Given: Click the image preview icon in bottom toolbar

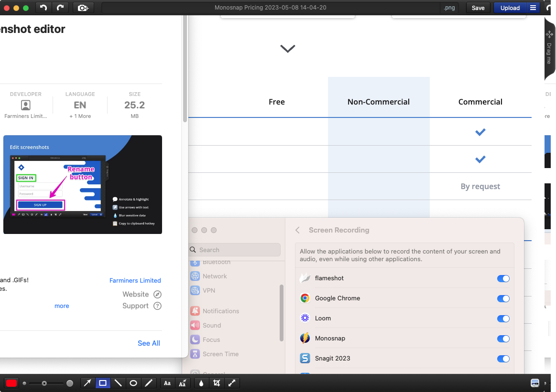Looking at the screenshot, I should 534,383.
